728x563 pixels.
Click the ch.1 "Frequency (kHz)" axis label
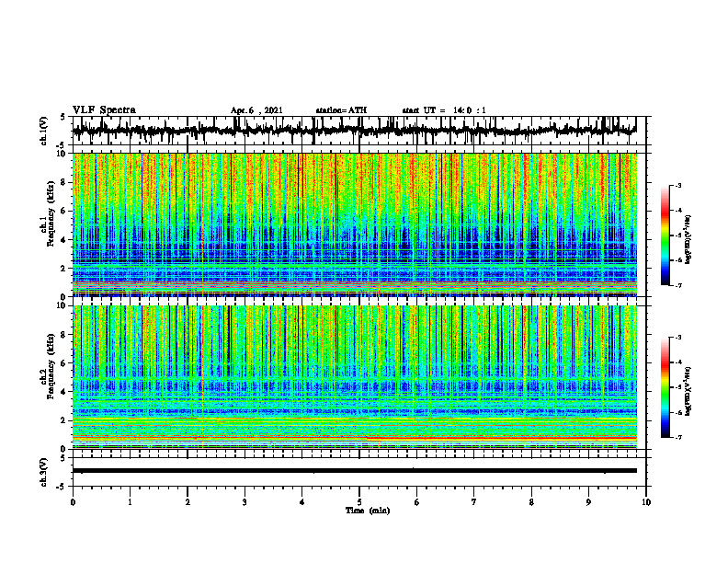click(x=51, y=212)
